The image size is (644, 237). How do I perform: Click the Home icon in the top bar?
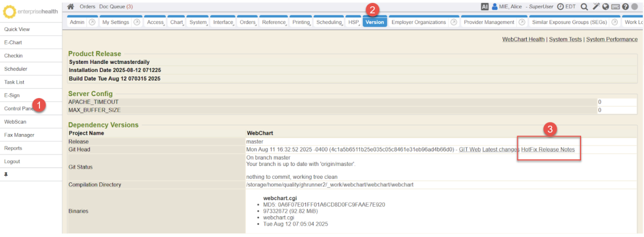71,7
